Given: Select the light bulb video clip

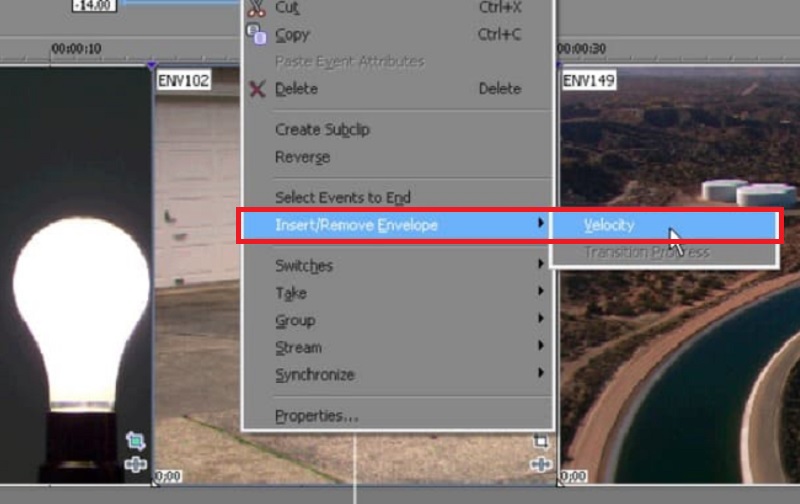Looking at the screenshot, I should pos(76,275).
